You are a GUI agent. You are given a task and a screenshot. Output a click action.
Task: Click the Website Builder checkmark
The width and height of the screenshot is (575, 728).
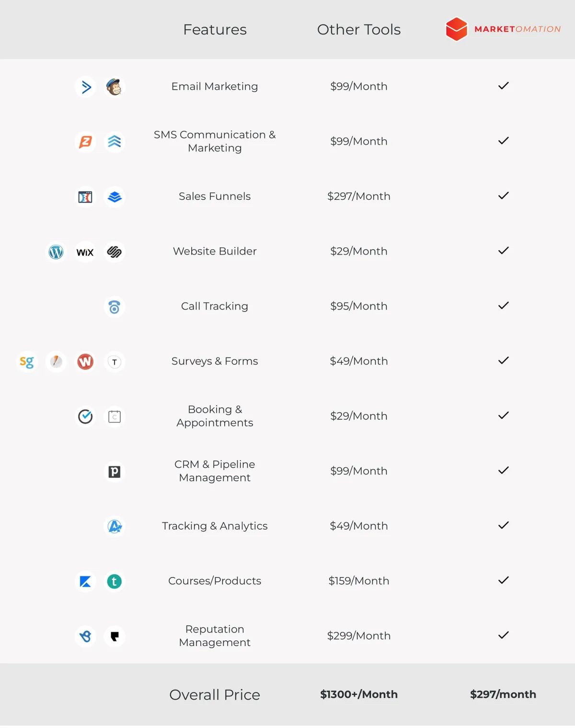[503, 251]
